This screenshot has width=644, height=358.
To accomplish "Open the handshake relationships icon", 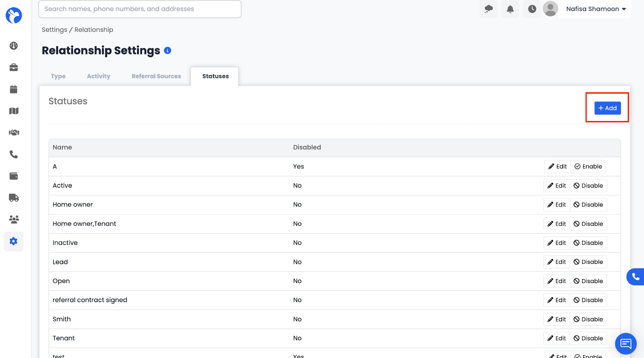I will 14,132.
